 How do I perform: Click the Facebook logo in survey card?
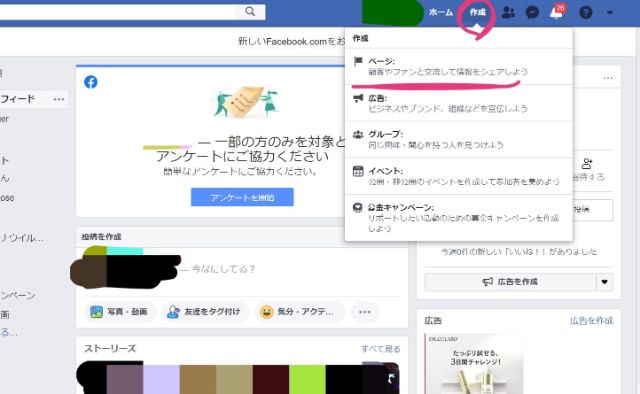[x=91, y=82]
